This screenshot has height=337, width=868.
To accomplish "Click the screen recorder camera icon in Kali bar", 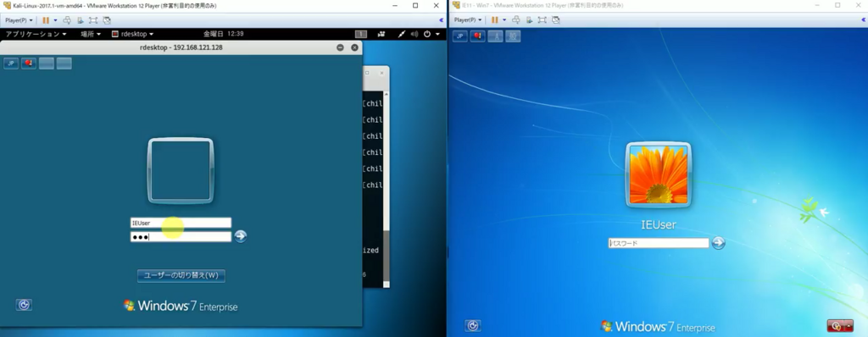I will pyautogui.click(x=381, y=34).
